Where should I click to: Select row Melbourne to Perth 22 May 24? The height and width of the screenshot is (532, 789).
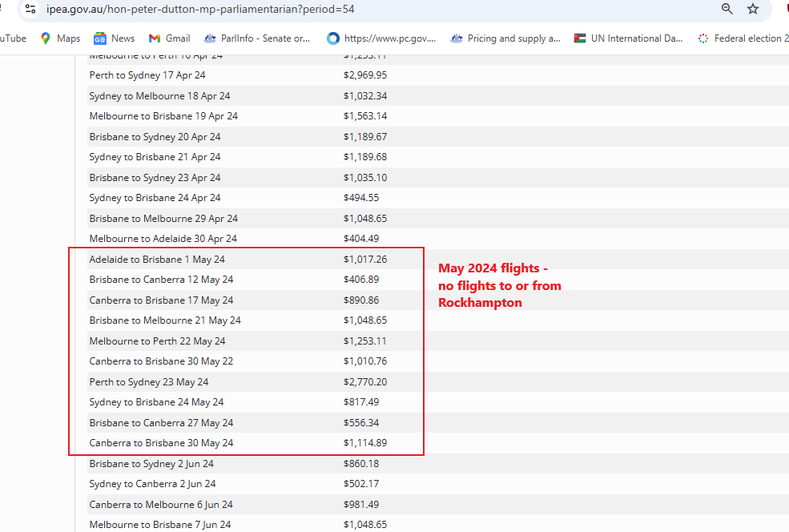pos(438,341)
